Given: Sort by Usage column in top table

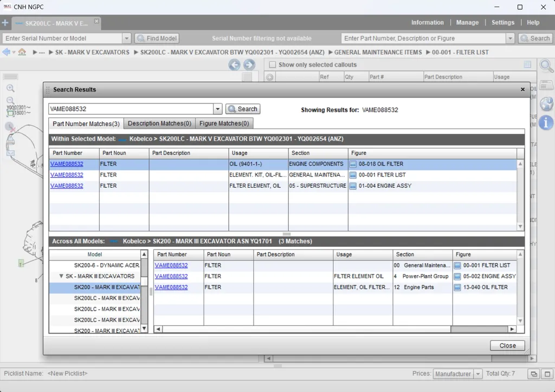Looking at the screenshot, I should pos(259,153).
